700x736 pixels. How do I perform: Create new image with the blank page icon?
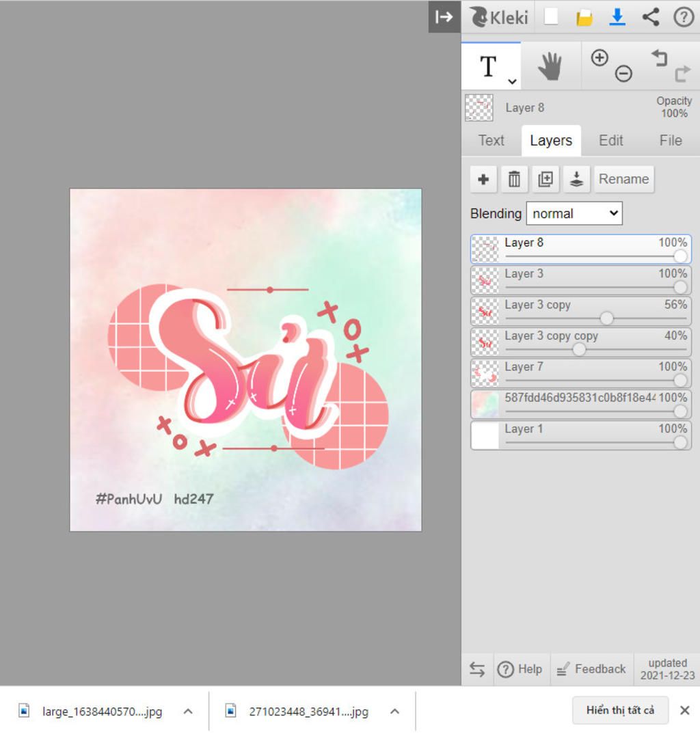tap(551, 16)
